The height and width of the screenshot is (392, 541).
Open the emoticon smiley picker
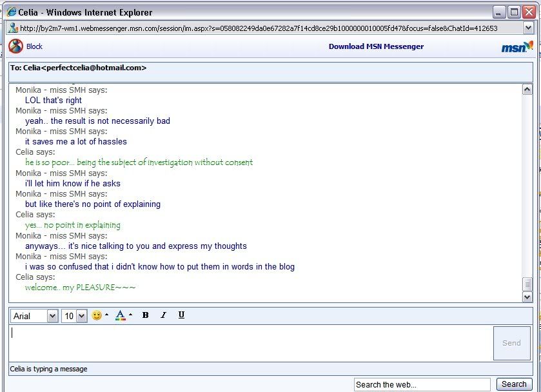pyautogui.click(x=97, y=315)
